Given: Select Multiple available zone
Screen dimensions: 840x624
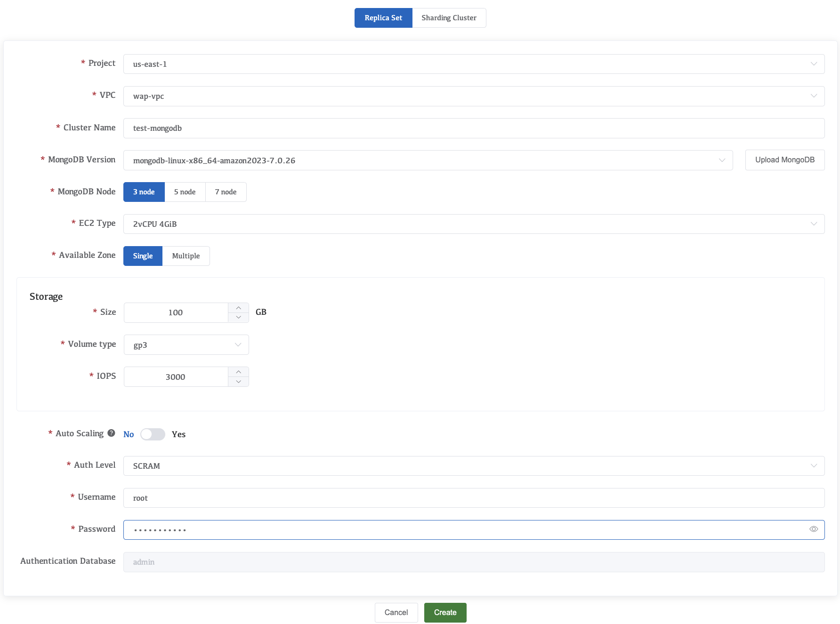Looking at the screenshot, I should click(186, 256).
